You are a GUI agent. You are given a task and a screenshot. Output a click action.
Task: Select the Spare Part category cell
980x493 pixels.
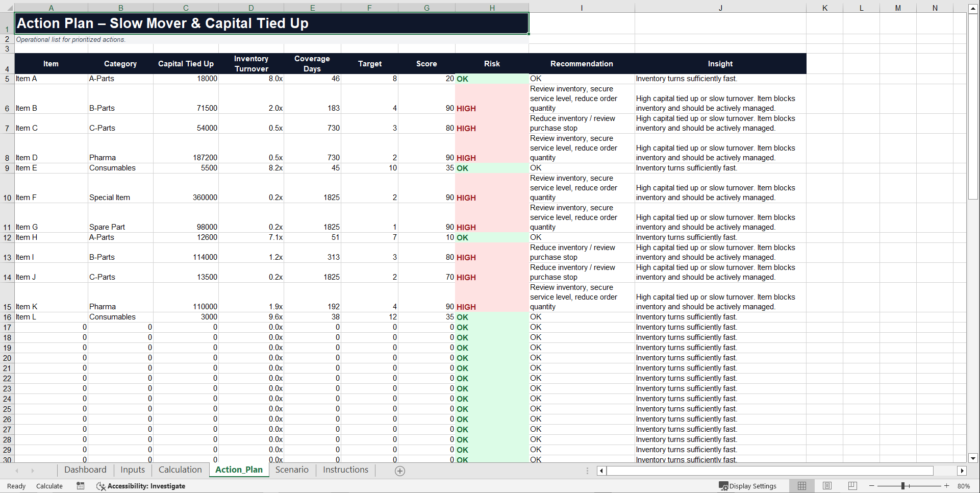(x=120, y=218)
